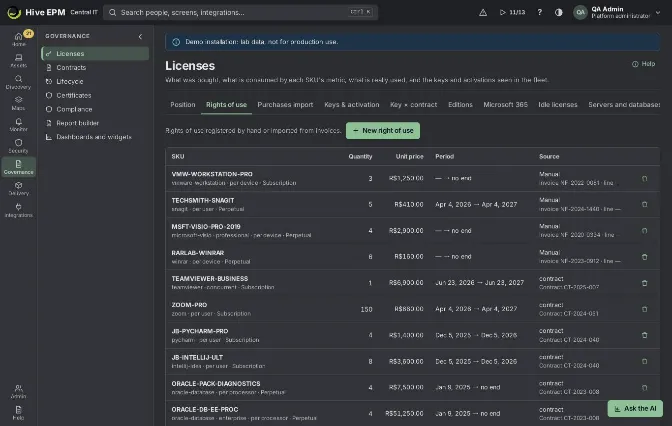Click the Source column header
Viewport: 672px width, 426px height.
[549, 156]
